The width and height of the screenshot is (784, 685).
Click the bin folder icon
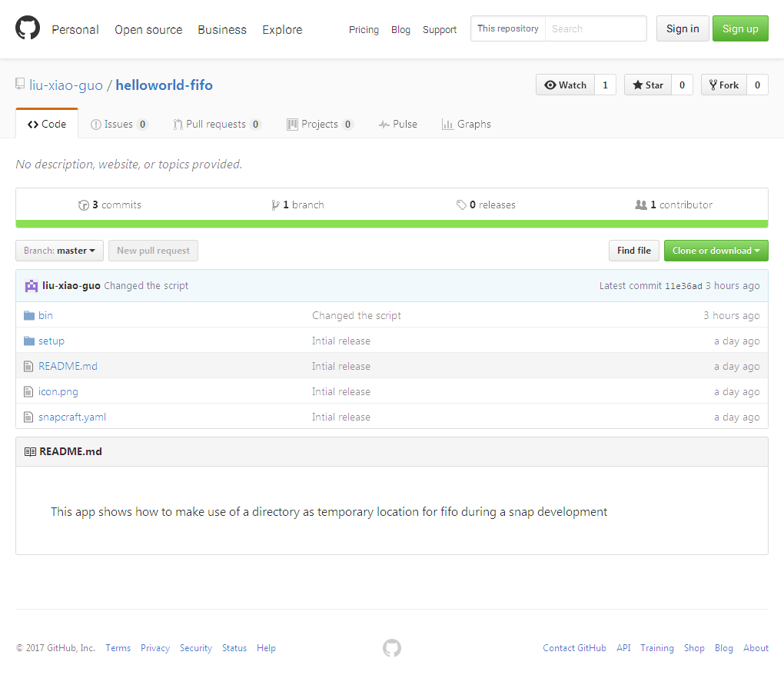[x=29, y=315]
